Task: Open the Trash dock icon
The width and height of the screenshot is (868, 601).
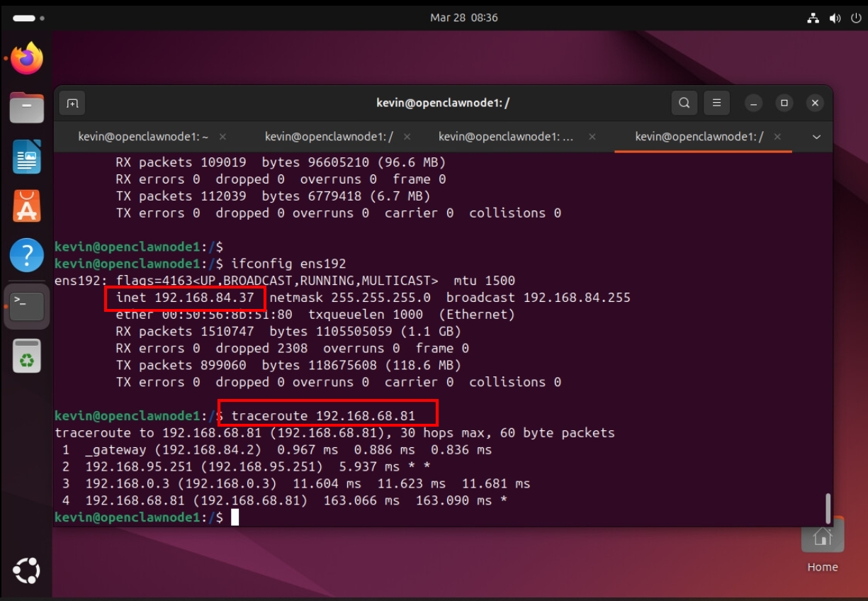Action: 27,356
